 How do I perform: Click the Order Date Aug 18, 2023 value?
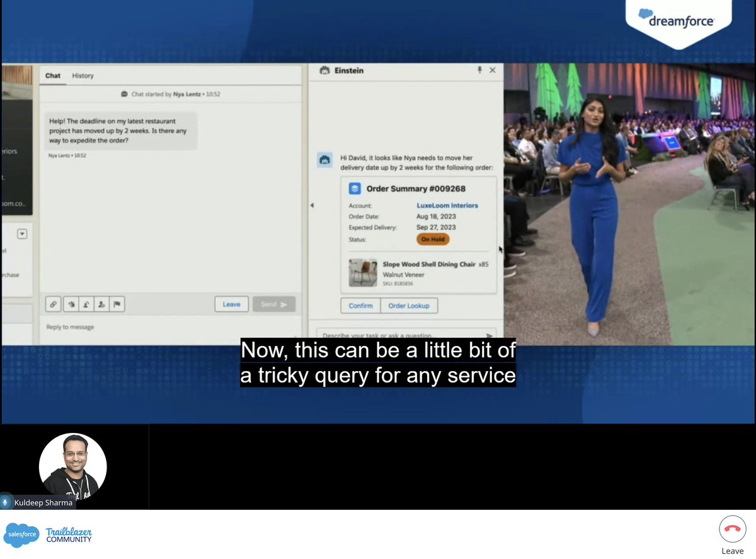pyautogui.click(x=436, y=216)
